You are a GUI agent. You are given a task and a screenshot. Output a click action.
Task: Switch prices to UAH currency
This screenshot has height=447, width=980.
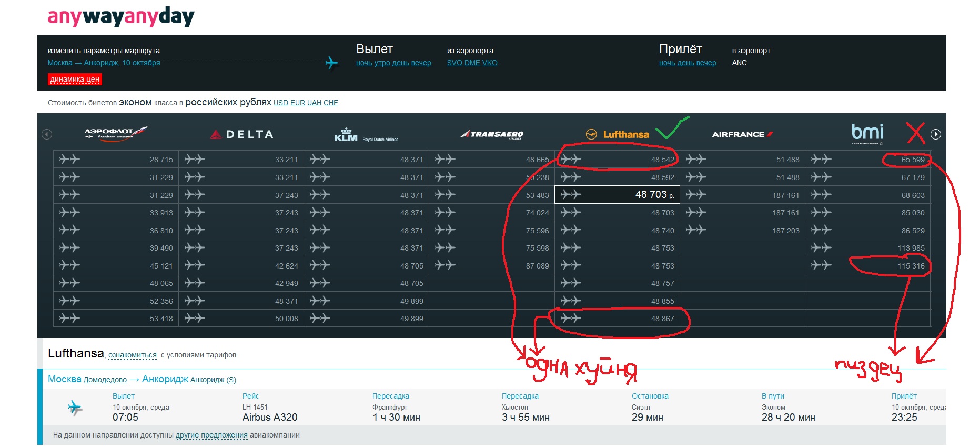(x=314, y=103)
